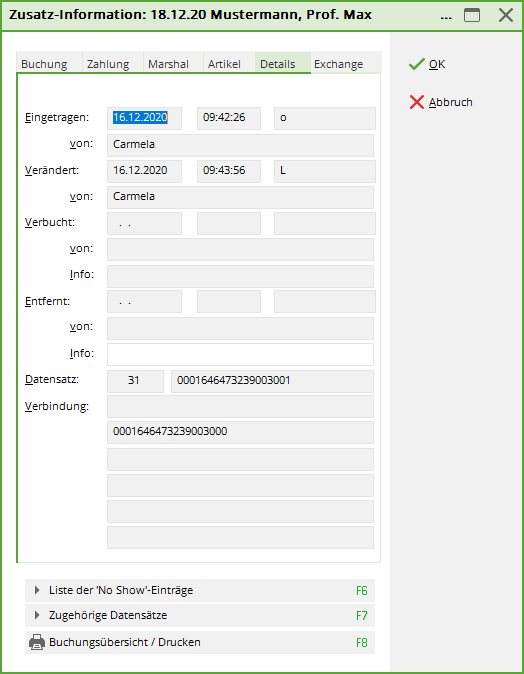Click the Abbruch button label
The width and height of the screenshot is (524, 674).
[450, 102]
